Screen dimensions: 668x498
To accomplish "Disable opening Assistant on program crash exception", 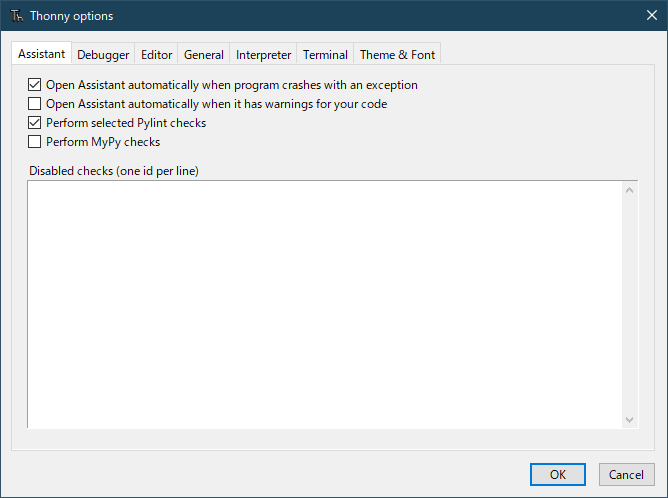I will (35, 85).
